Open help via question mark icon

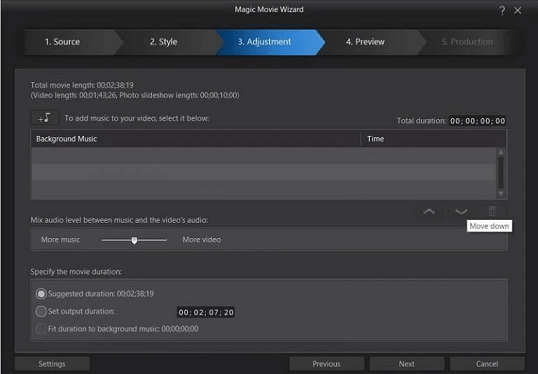[x=502, y=11]
